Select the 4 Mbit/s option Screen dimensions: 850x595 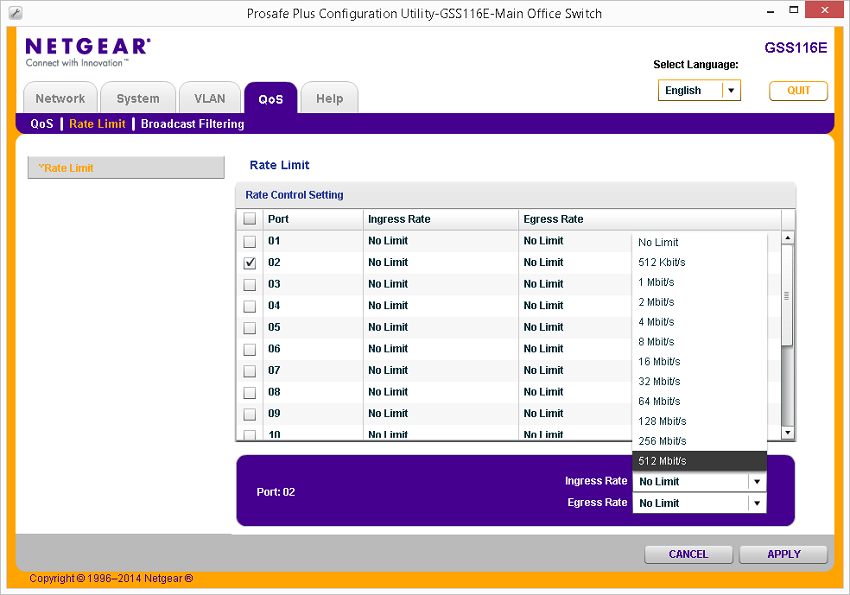(699, 322)
